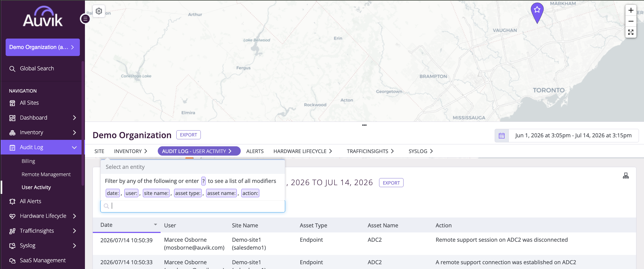This screenshot has height=269, width=644.
Task: Export Demo Organization data
Action: pos(188,135)
